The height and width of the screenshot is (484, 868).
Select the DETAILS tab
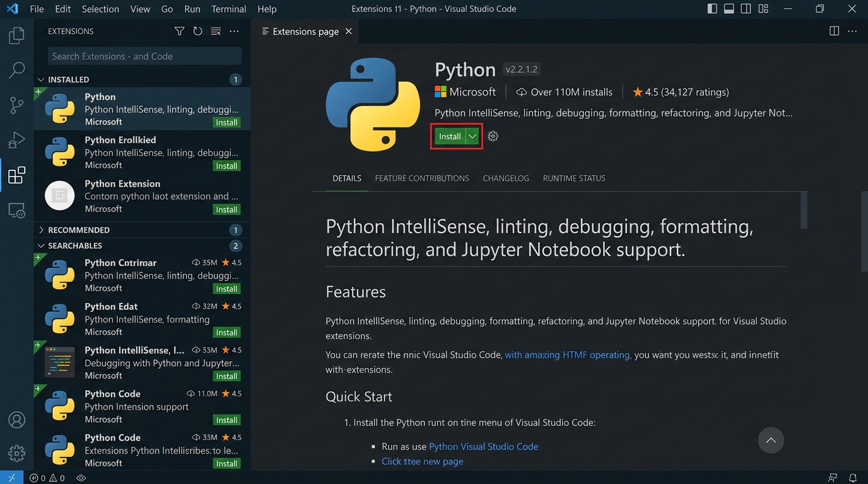pos(347,178)
